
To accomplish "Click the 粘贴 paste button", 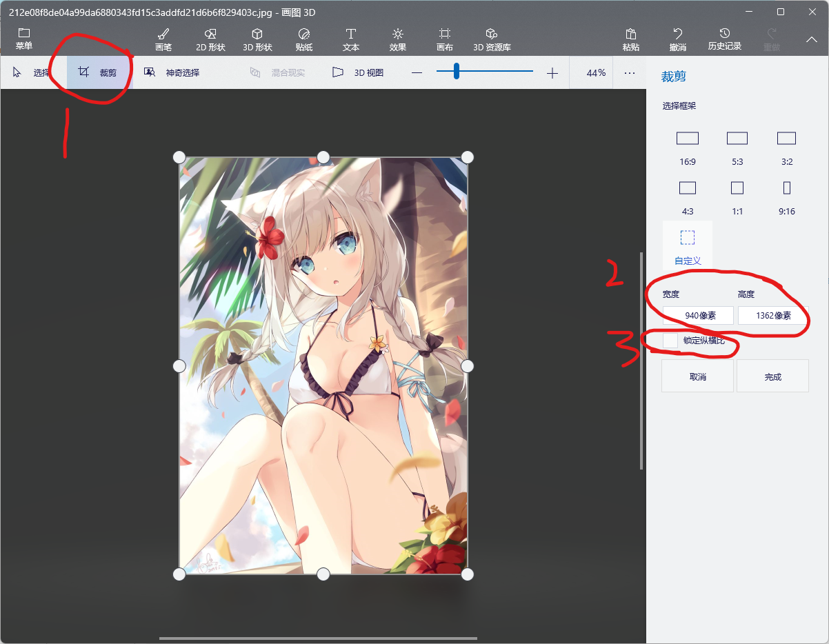I will [630, 39].
